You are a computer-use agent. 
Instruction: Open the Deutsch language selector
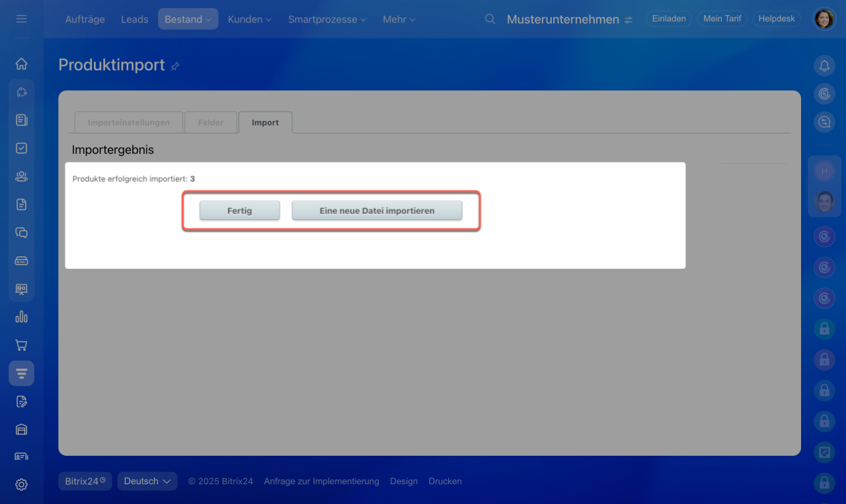(147, 481)
